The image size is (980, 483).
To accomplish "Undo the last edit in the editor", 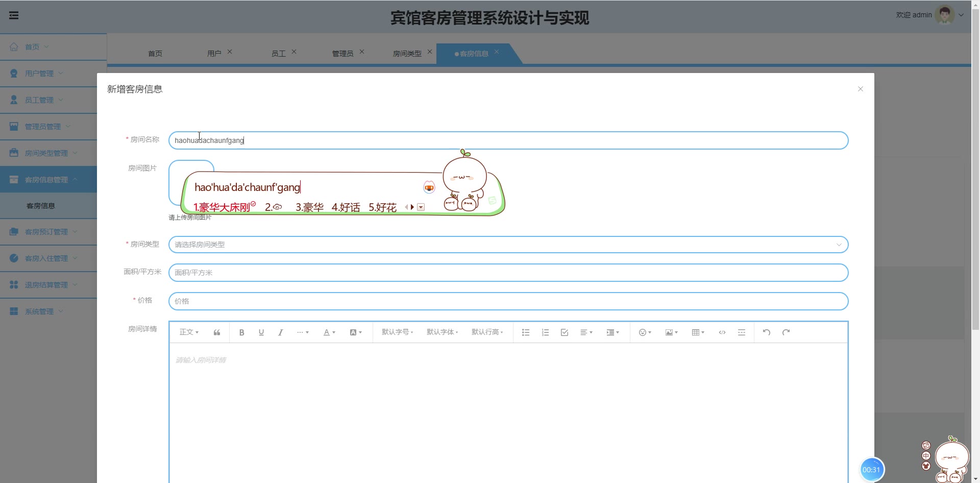I will click(x=767, y=332).
